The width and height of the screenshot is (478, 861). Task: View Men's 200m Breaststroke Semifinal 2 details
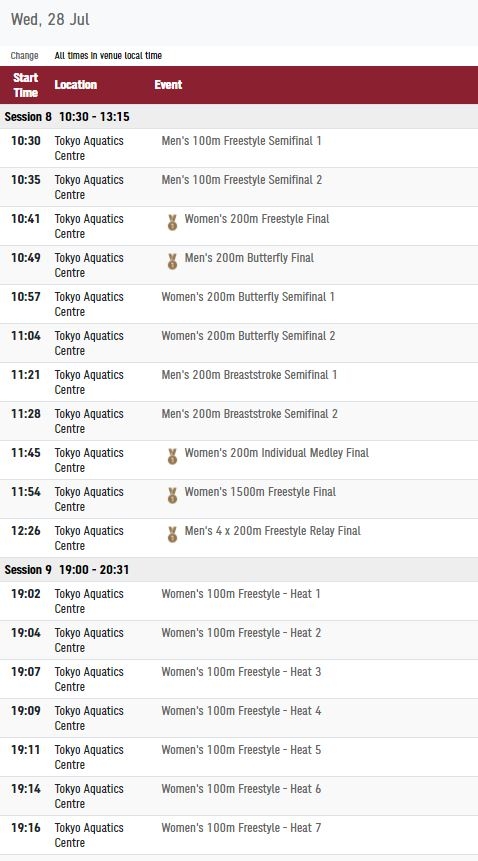tap(249, 413)
